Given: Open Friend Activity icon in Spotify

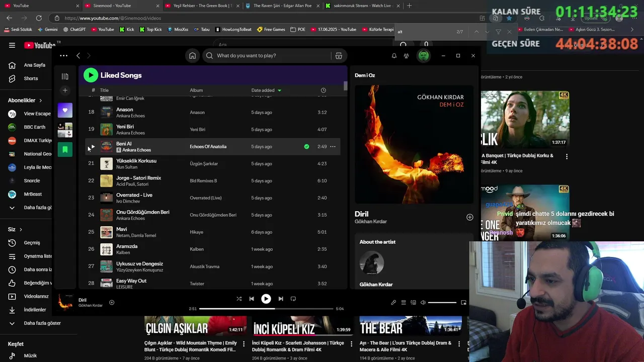Looking at the screenshot, I should click(406, 56).
